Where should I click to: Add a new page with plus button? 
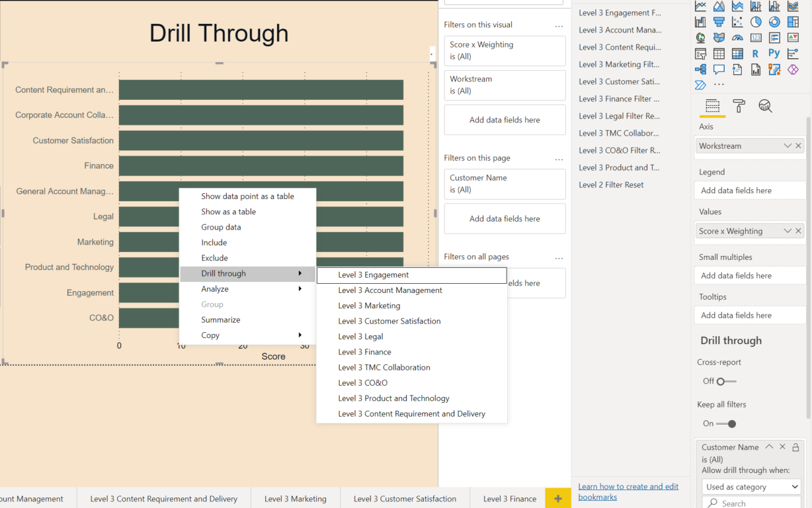click(558, 499)
